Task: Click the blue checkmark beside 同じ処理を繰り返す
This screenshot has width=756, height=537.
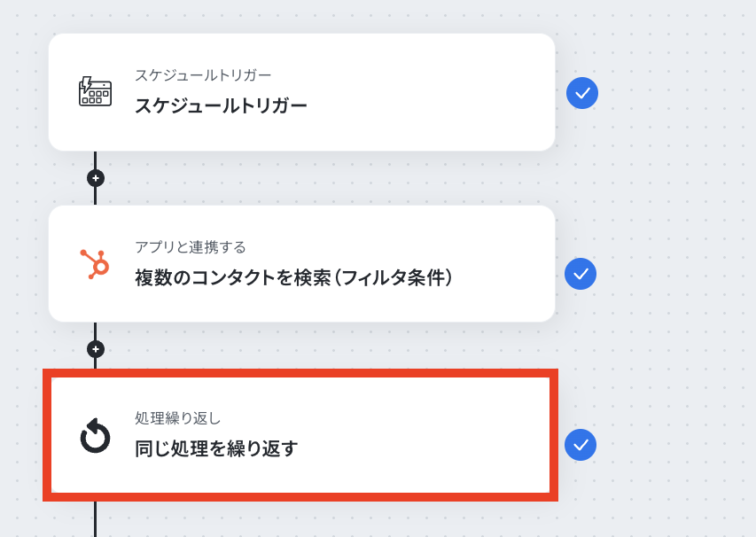Action: pos(581,445)
